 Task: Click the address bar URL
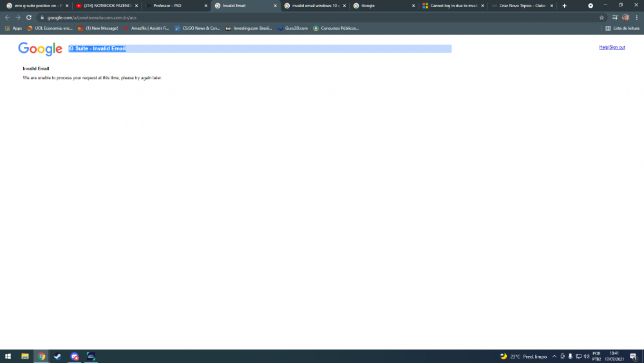(x=91, y=17)
